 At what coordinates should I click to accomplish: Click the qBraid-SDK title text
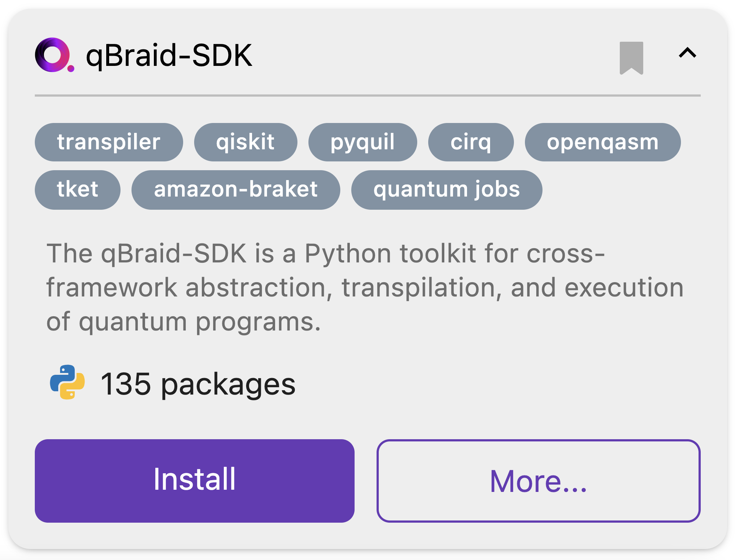(168, 55)
